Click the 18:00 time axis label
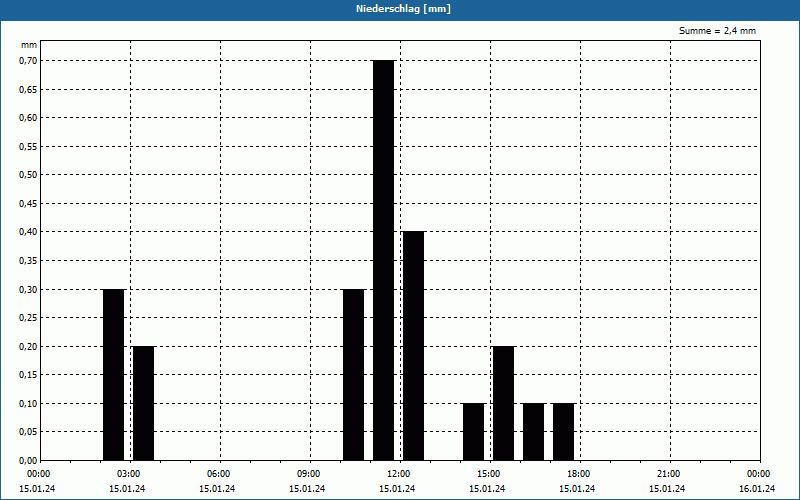 (x=578, y=474)
